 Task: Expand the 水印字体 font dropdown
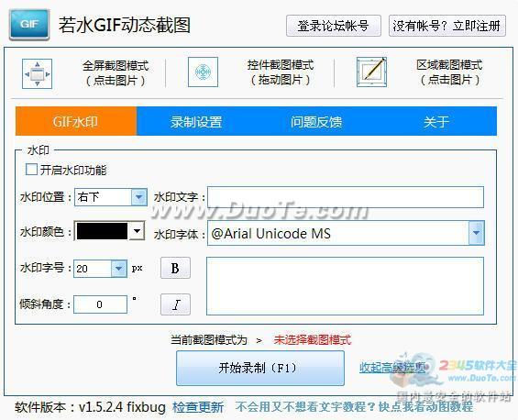[x=476, y=233]
